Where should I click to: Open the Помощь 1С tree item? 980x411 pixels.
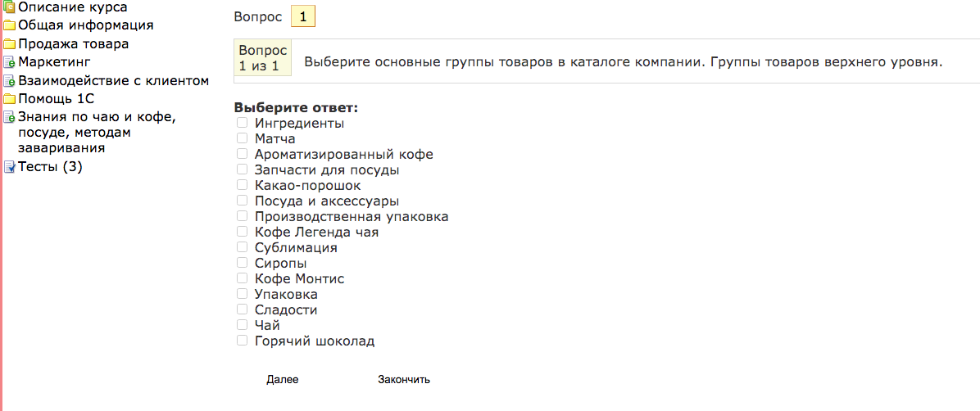point(57,99)
